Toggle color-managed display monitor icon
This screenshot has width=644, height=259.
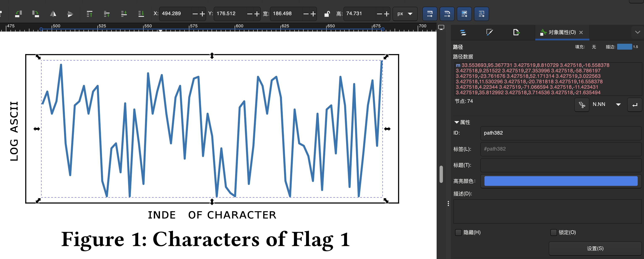(441, 28)
